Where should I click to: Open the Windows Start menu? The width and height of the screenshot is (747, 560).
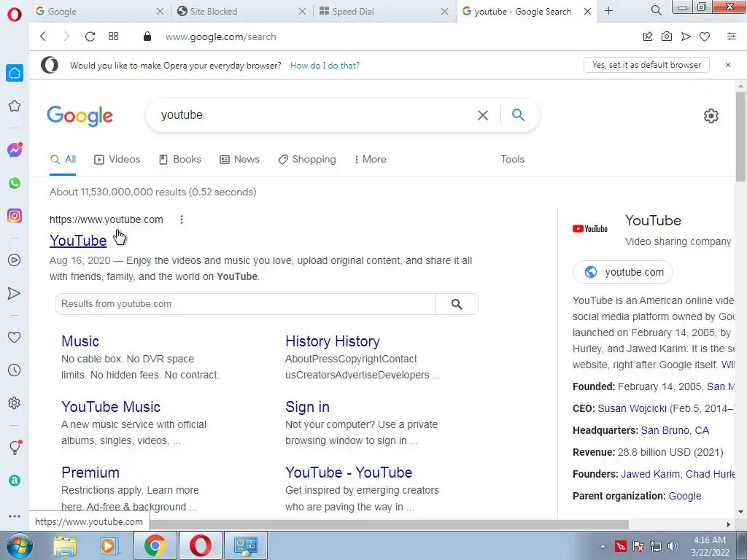[x=18, y=545]
